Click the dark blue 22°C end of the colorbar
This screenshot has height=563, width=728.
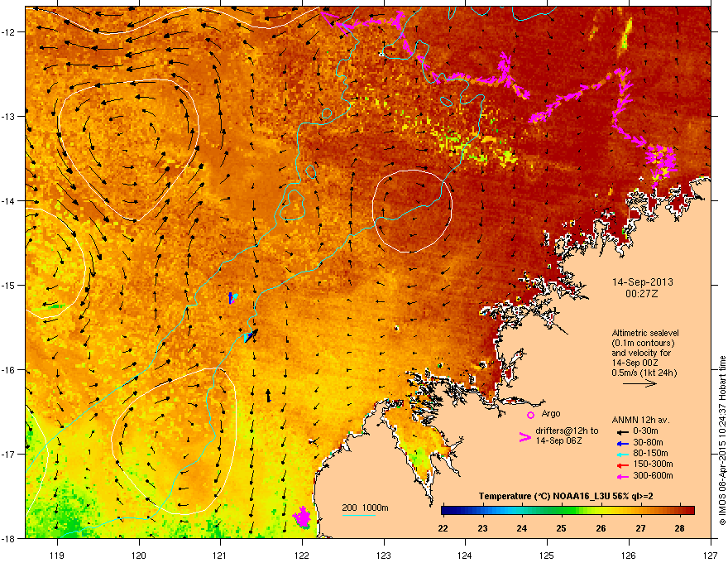(446, 511)
